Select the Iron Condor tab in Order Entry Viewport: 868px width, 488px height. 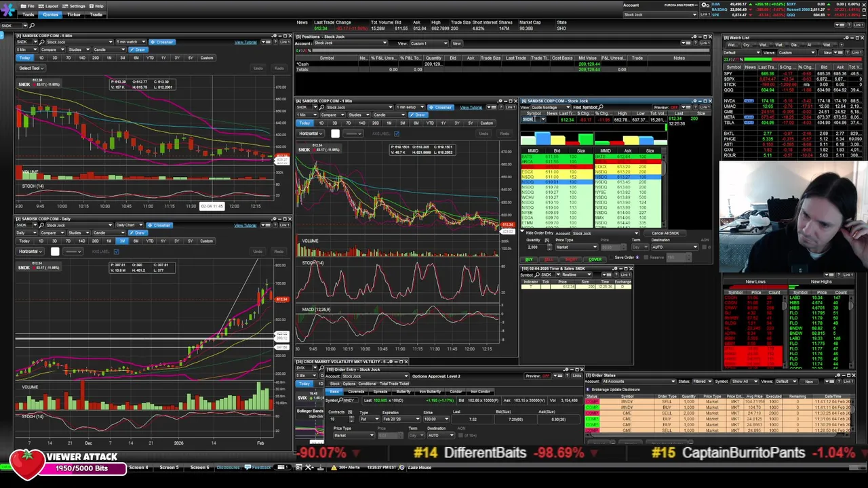pos(480,392)
